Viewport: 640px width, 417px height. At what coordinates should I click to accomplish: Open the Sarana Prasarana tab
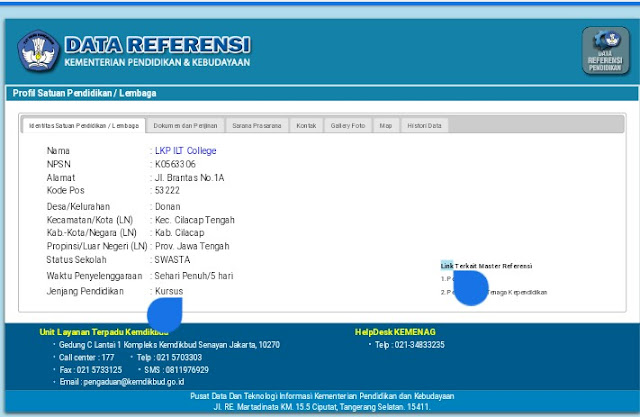257,126
